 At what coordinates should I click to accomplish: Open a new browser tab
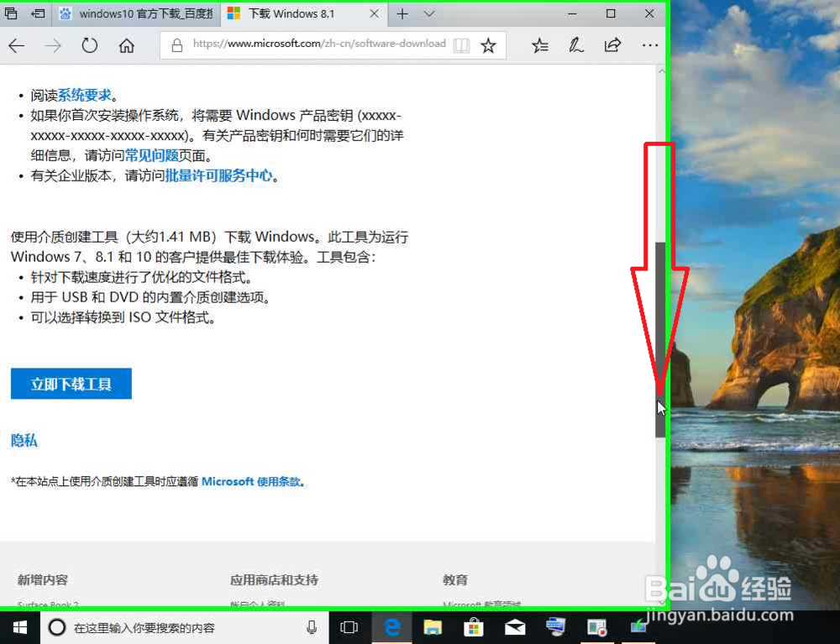click(x=402, y=14)
